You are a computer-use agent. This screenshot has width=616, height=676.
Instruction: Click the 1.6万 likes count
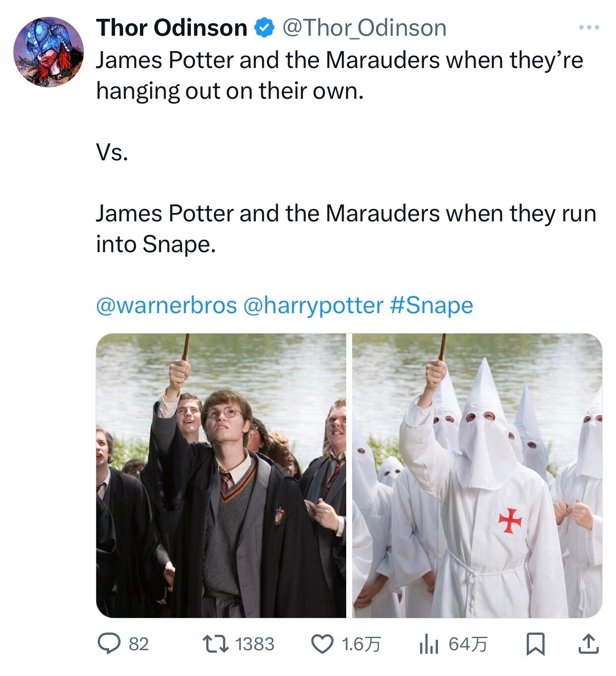pyautogui.click(x=361, y=644)
